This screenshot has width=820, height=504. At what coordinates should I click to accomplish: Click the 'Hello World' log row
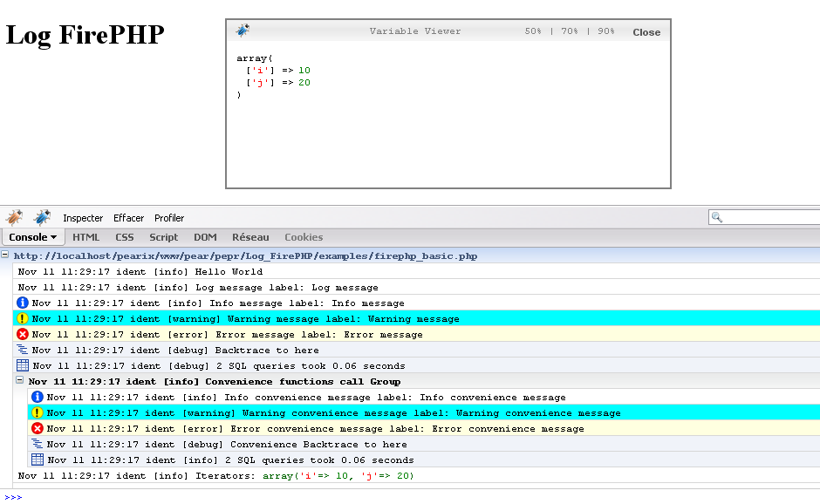pyautogui.click(x=416, y=271)
